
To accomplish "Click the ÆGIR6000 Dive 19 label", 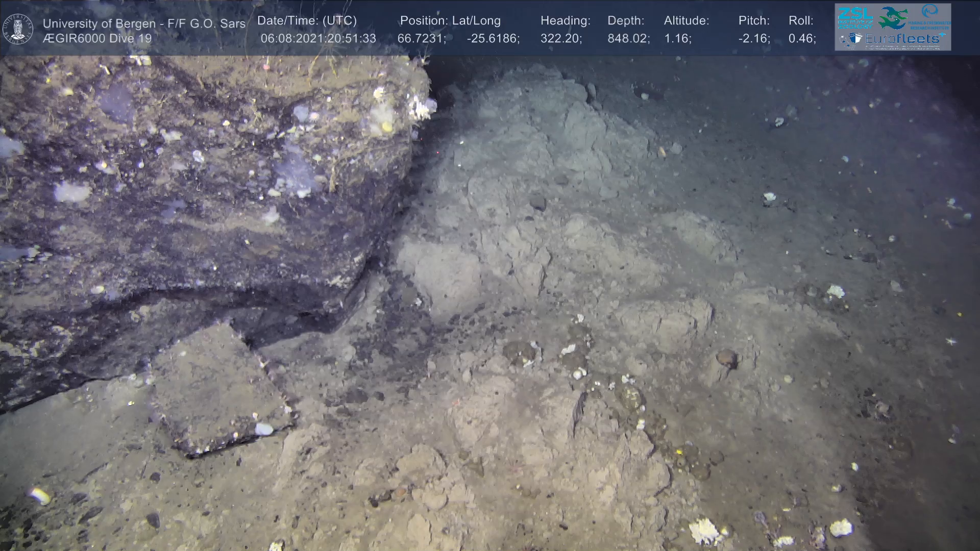I will 97,38.
